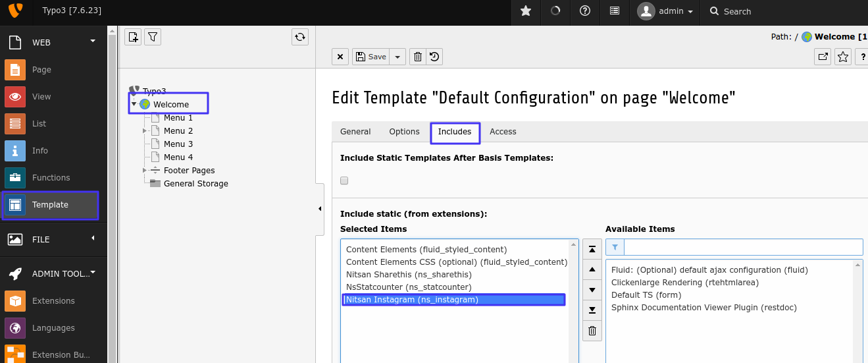
Task: Click the Save button
Action: click(371, 57)
